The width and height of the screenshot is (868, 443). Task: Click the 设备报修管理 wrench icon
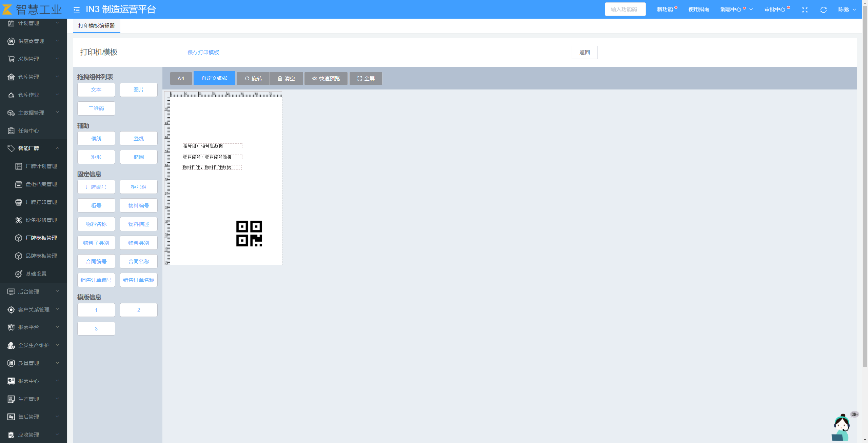click(x=19, y=220)
